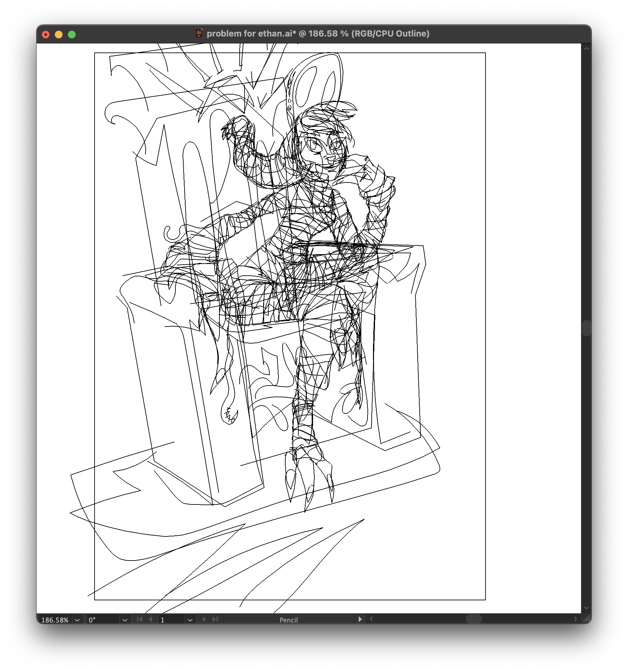628x672 pixels.
Task: Open the rotate view angle dropdown
Action: (125, 620)
